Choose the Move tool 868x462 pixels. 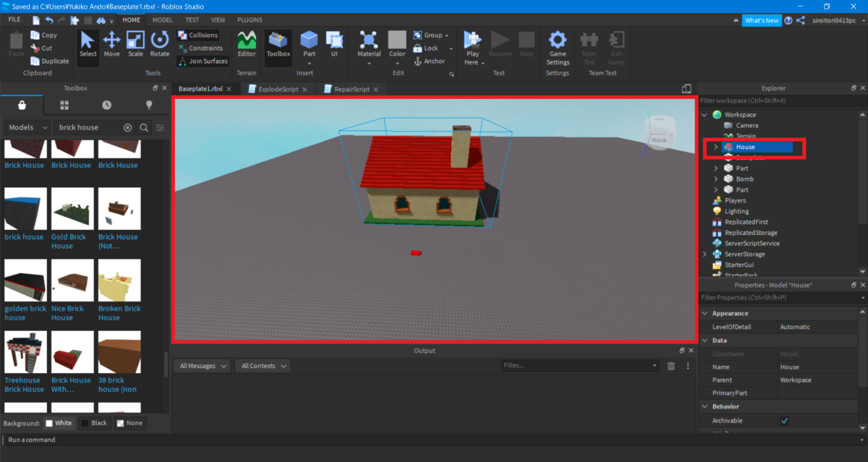click(111, 45)
